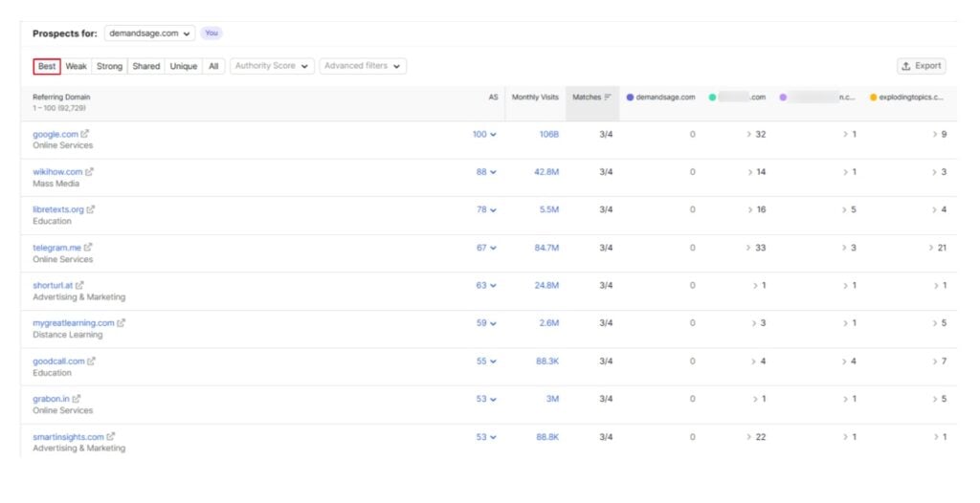
Task: Open the grabon.in referring domain link
Action: 52,399
